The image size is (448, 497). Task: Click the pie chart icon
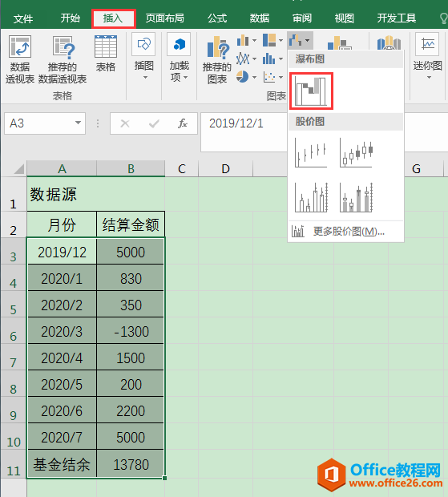tap(242, 77)
